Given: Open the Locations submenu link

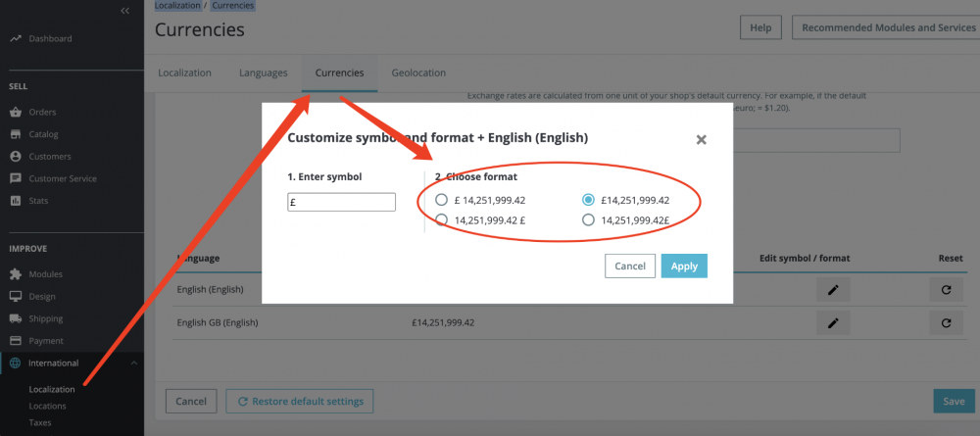Looking at the screenshot, I should (48, 406).
